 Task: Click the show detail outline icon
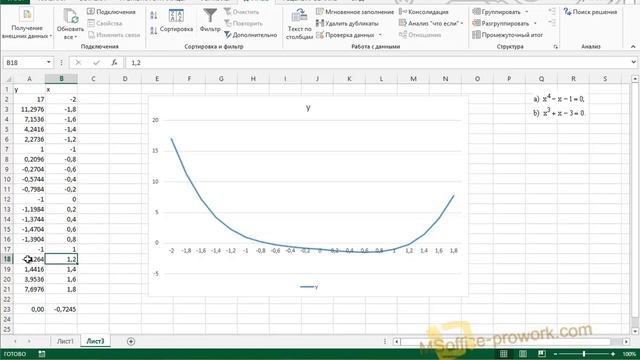click(x=552, y=12)
